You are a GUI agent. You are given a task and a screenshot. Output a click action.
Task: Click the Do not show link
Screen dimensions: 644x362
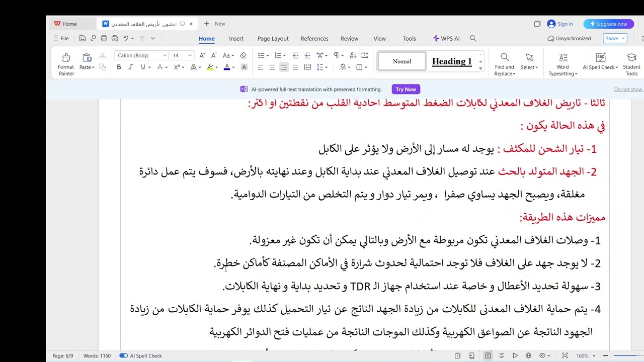[628, 89]
